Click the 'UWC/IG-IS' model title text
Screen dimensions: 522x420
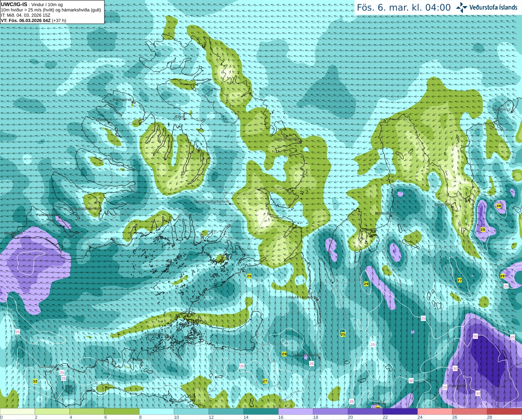tap(14, 4)
